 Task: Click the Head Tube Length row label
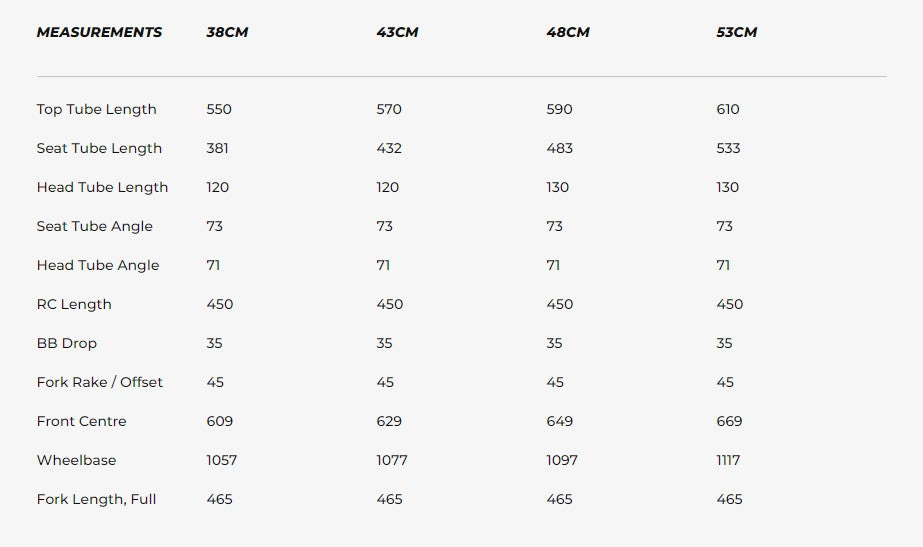pyautogui.click(x=102, y=187)
